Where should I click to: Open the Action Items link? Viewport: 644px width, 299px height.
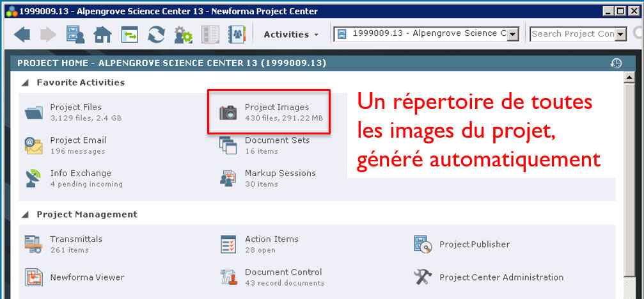pos(272,239)
